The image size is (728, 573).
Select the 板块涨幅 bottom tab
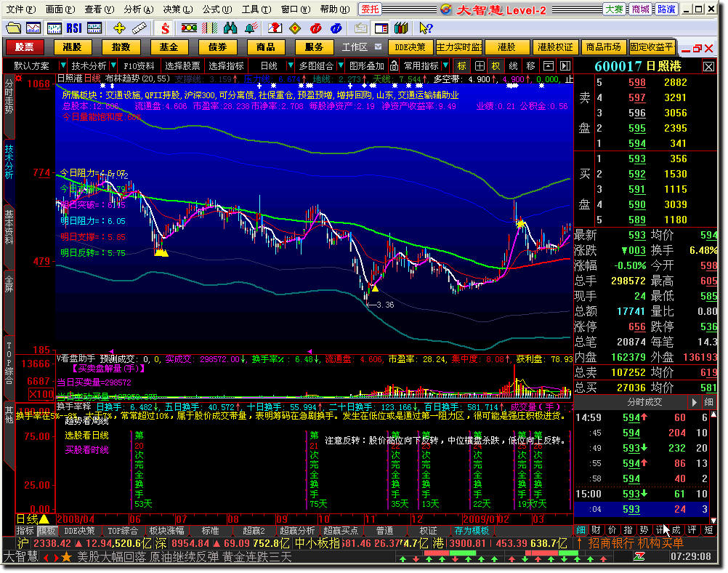[166, 530]
